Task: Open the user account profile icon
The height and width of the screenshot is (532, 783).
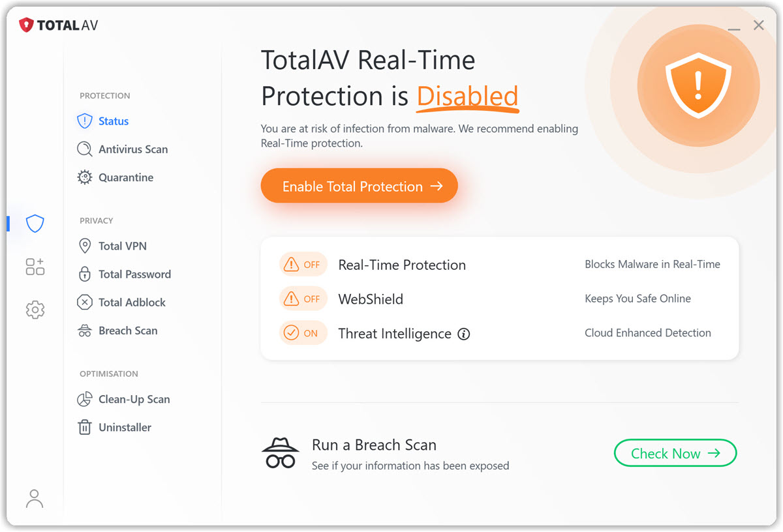Action: coord(35,499)
